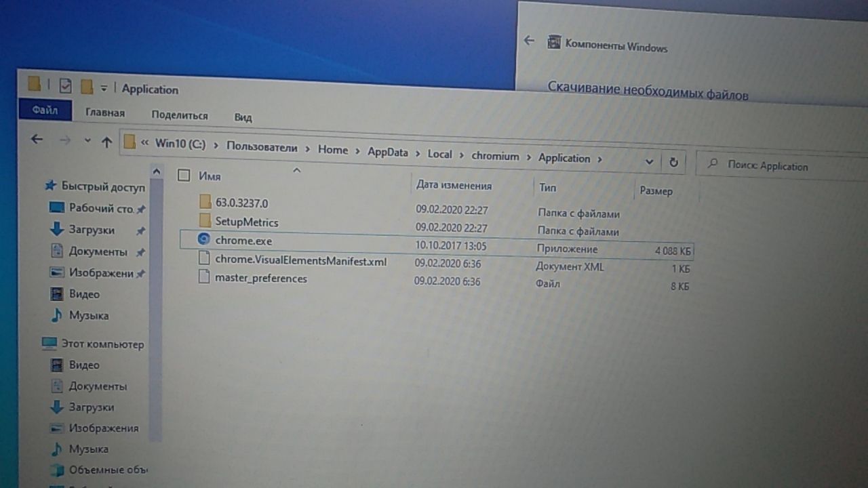Open the recent locations dropdown arrow

87,141
